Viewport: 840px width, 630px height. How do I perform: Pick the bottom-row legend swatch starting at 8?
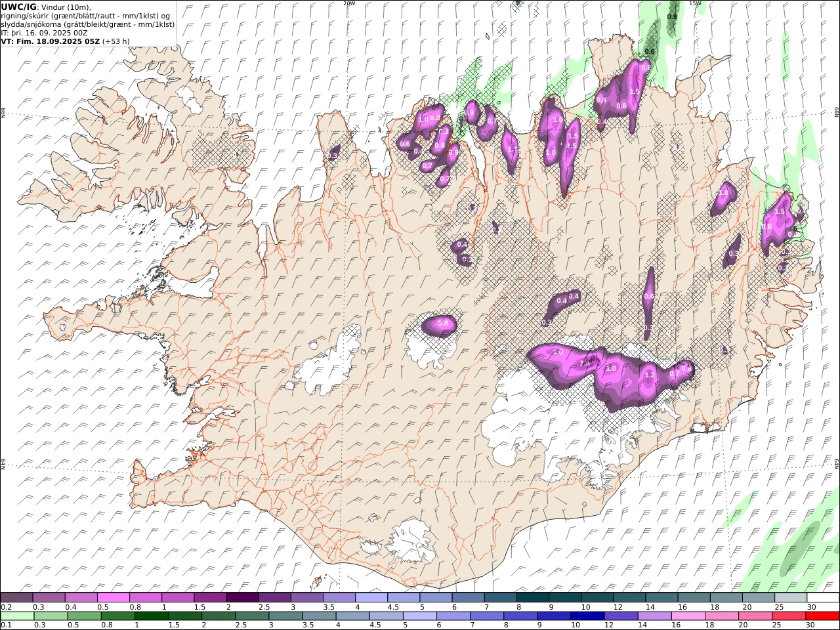point(520,616)
